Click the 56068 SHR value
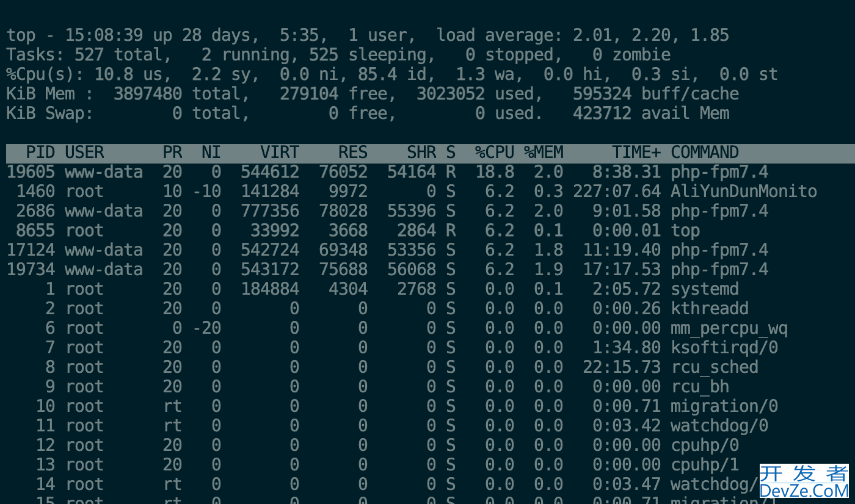This screenshot has width=855, height=504. coord(412,270)
